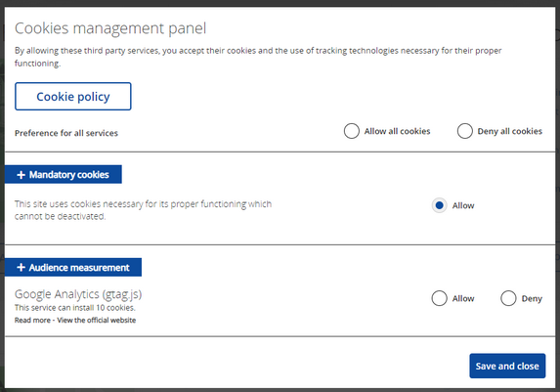Open the View the official website link
The image size is (560, 392).
(x=97, y=321)
